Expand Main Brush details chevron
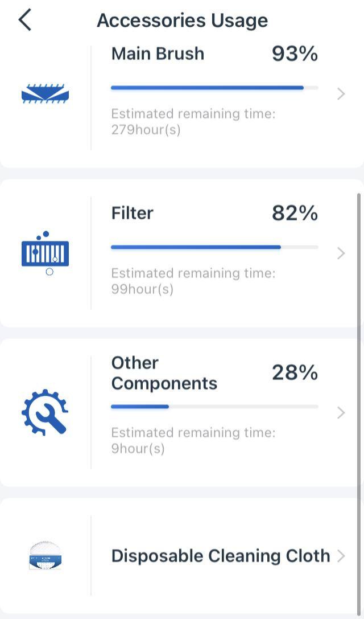Screen dimensions: 364x619 (341, 94)
